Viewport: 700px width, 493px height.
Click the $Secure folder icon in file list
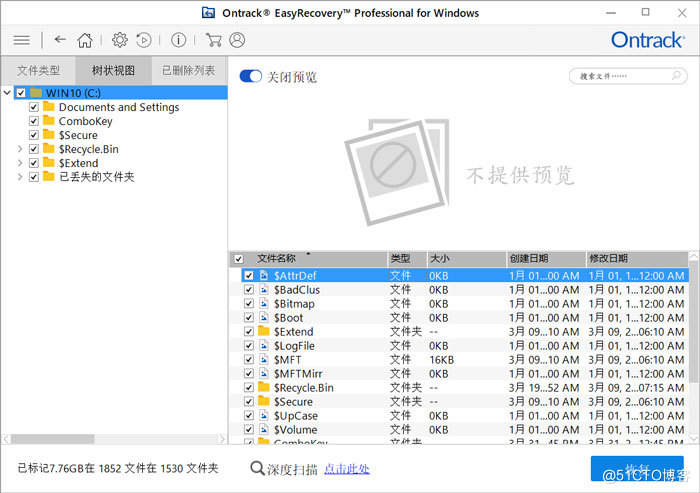tap(264, 401)
